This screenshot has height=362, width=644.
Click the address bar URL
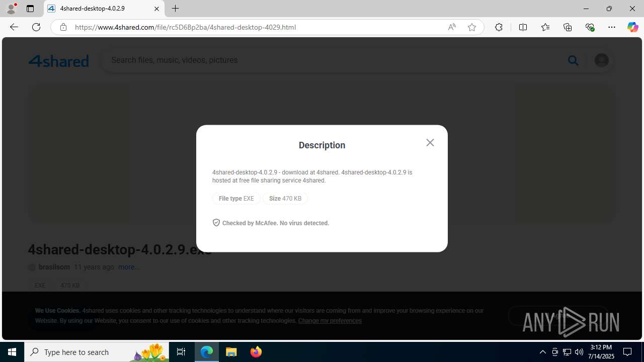tap(185, 27)
